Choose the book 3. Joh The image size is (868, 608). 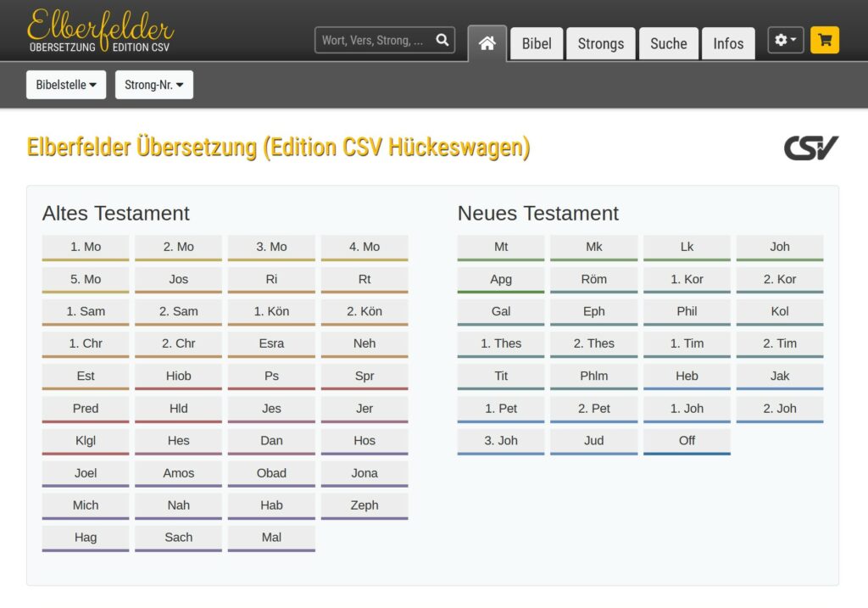tap(500, 441)
